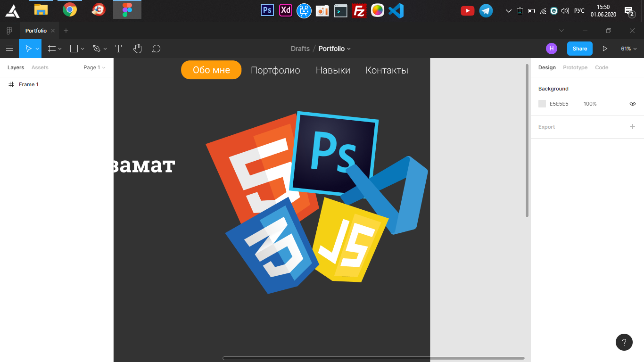Select the Hand tool

pos(137,49)
